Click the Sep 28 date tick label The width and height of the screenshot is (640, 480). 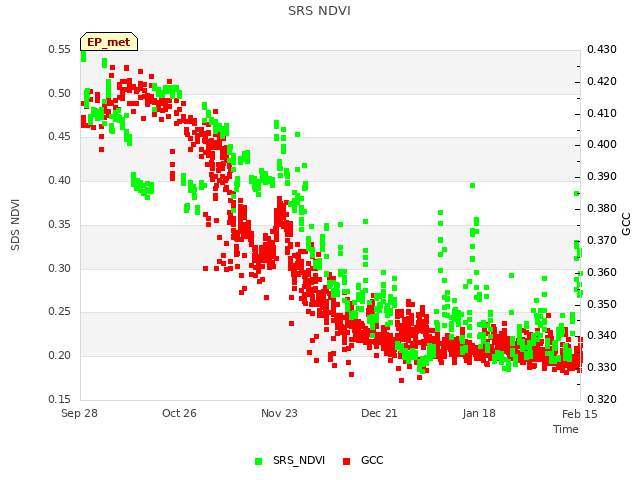tap(79, 413)
